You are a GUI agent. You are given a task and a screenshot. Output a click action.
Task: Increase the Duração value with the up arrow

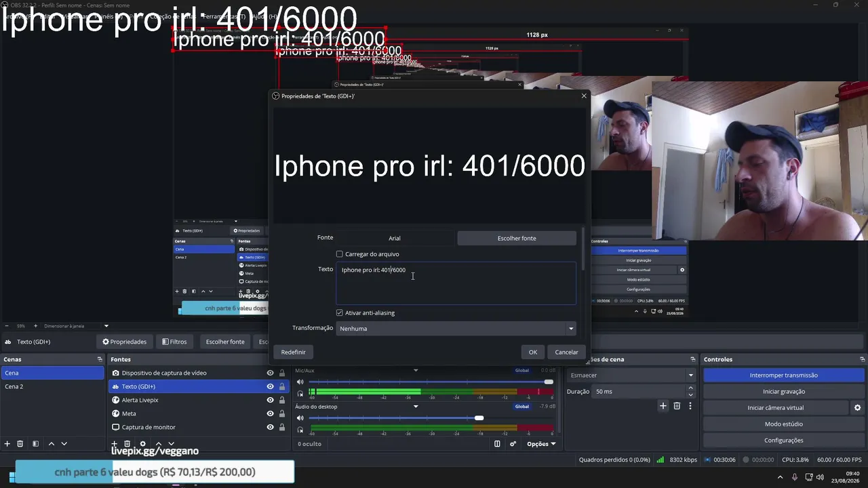coord(691,388)
